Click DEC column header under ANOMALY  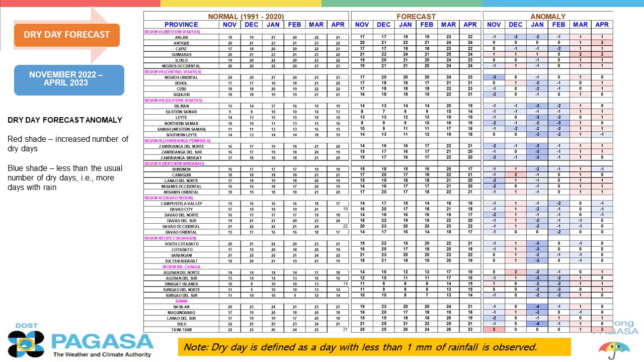click(x=516, y=25)
